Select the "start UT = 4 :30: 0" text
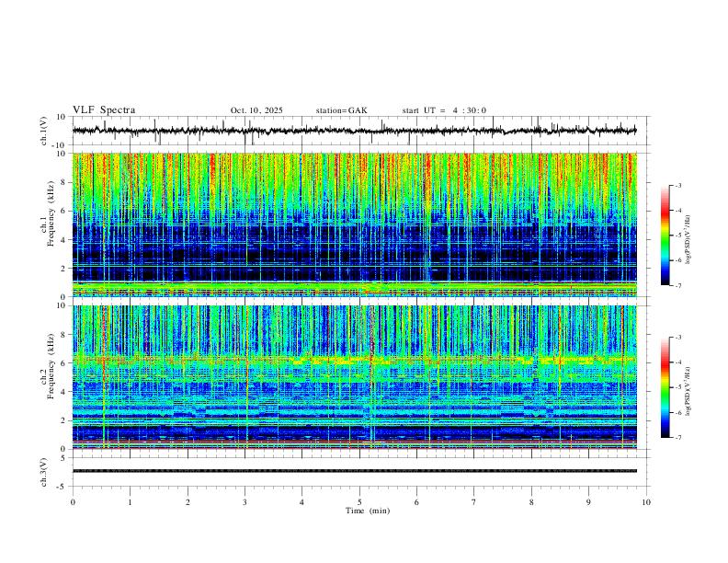 pos(444,110)
